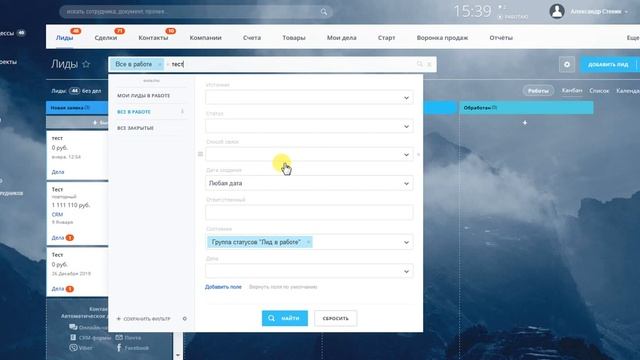Open the Источник dropdown
640x360 pixels.
tap(309, 98)
